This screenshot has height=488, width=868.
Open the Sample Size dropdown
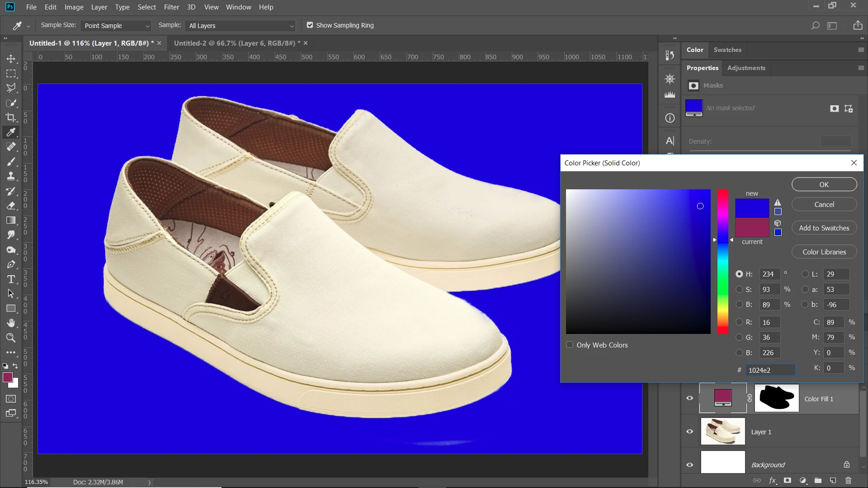[116, 26]
